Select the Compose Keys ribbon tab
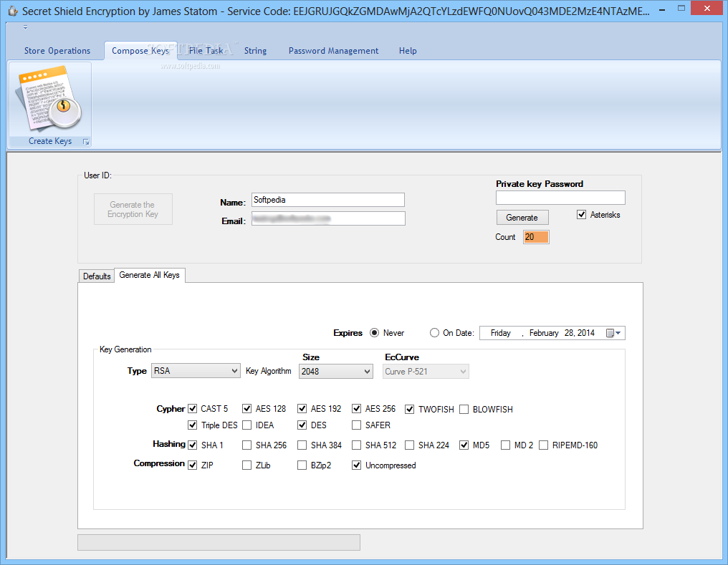 140,51
